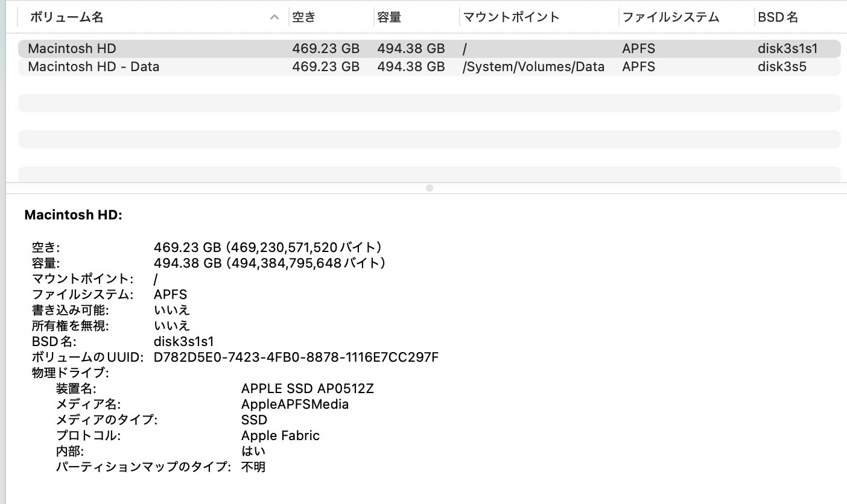The image size is (847, 504).
Task: Click the empty row below the Data volume
Action: [422, 103]
